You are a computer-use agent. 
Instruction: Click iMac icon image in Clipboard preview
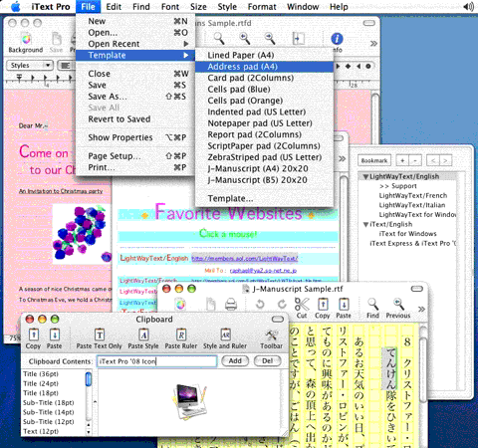point(189,402)
